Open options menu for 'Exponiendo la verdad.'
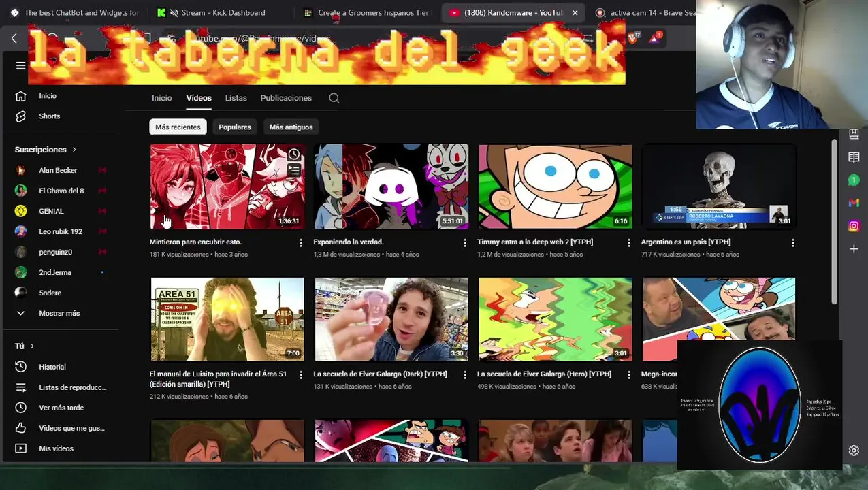868x490 pixels. [x=465, y=242]
